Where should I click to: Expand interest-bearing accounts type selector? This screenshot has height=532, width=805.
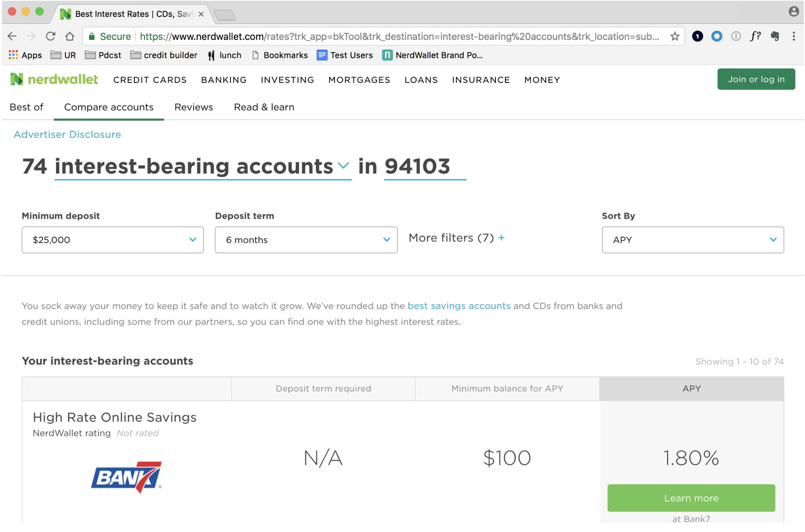coord(203,167)
